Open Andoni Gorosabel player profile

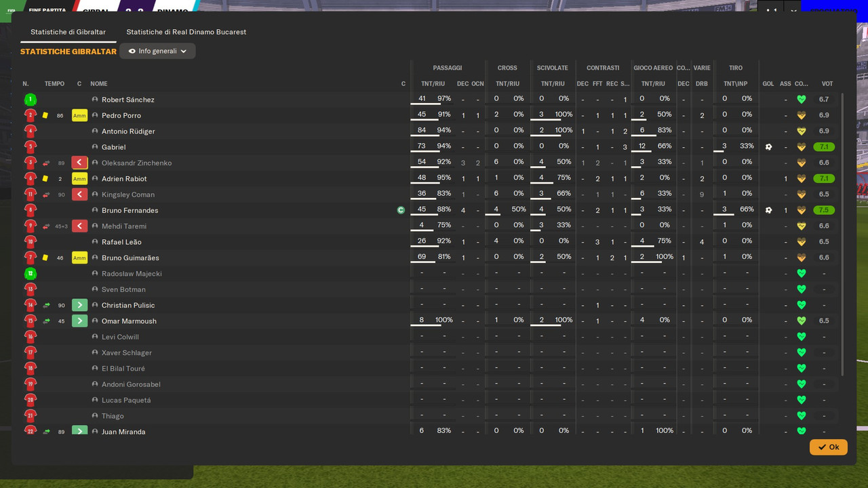pos(131,384)
